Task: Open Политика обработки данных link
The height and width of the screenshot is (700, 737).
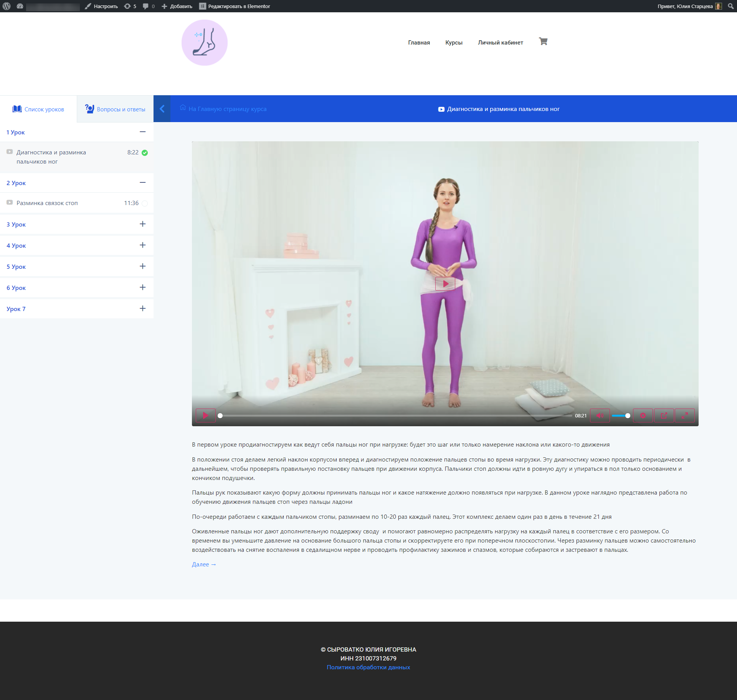Action: coord(368,667)
